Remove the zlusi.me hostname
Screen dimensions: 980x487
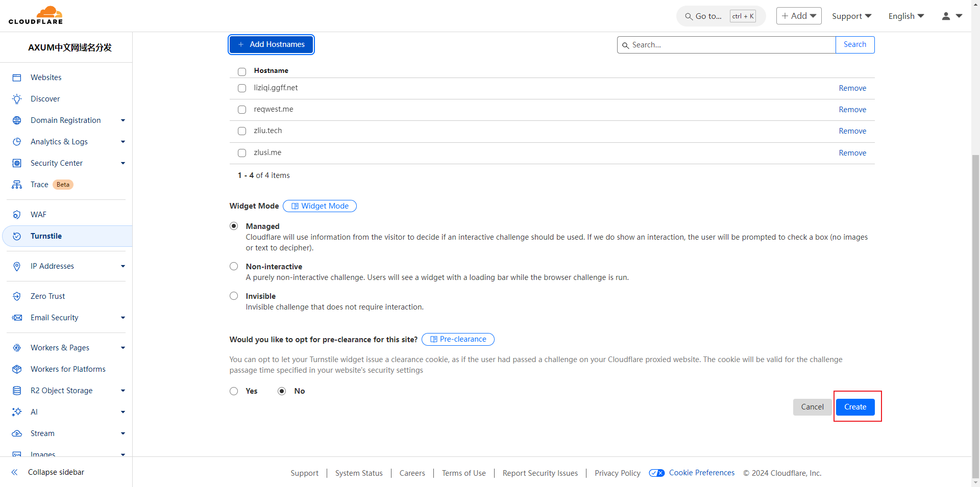(x=852, y=153)
